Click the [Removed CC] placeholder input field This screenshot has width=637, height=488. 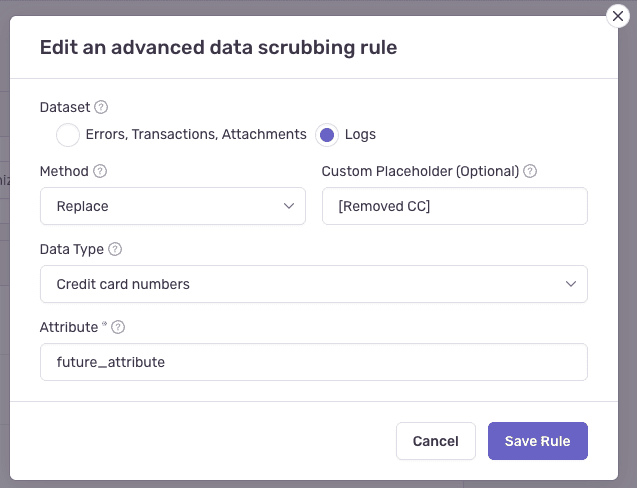click(x=454, y=206)
